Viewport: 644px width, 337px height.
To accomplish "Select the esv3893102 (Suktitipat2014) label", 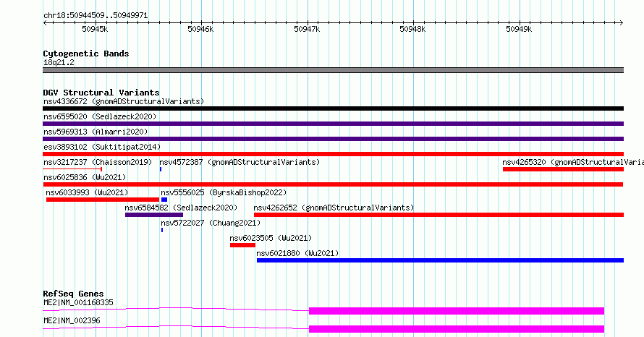I will (102, 147).
